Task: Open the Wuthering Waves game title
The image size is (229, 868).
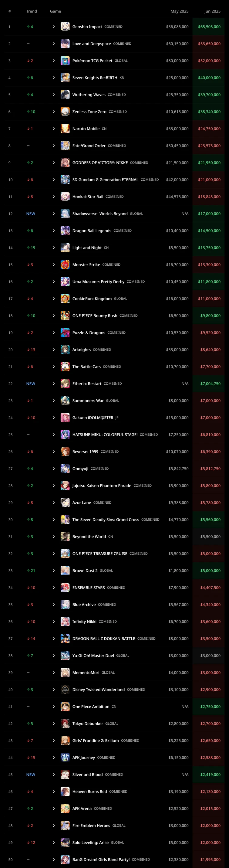Action: click(89, 95)
